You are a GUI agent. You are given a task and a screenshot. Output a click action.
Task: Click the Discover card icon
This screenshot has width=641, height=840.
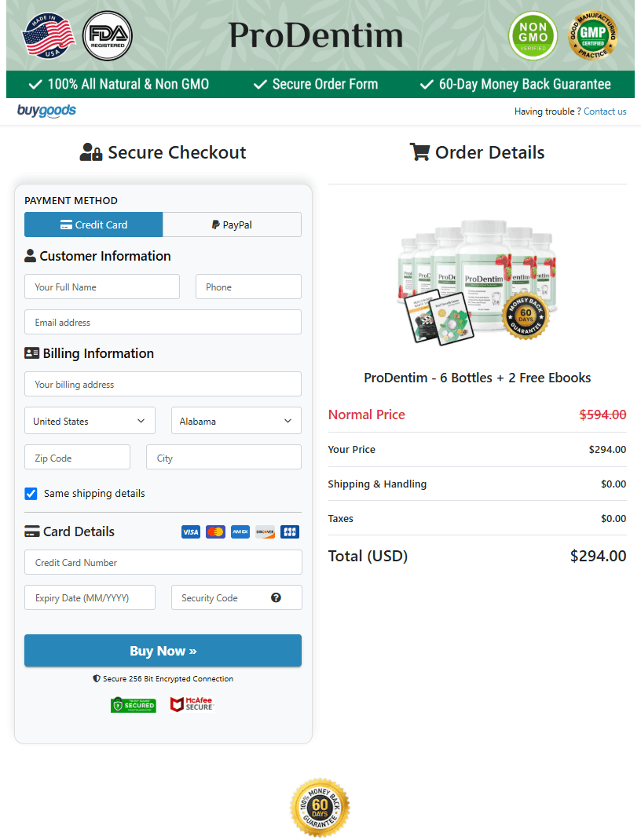pyautogui.click(x=265, y=532)
